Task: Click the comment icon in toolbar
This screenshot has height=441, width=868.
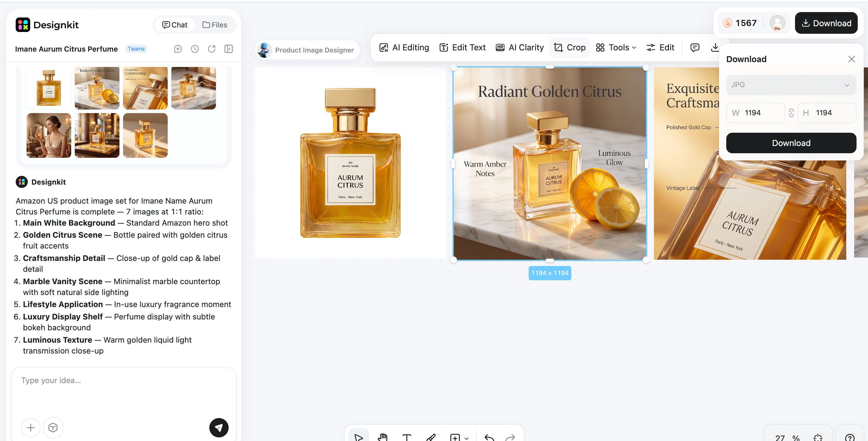Action: (x=695, y=47)
